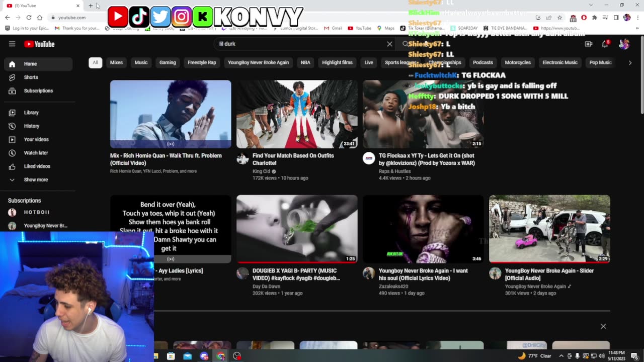The width and height of the screenshot is (644, 362).
Task: Select the Highlight films filter chip
Action: pyautogui.click(x=337, y=62)
